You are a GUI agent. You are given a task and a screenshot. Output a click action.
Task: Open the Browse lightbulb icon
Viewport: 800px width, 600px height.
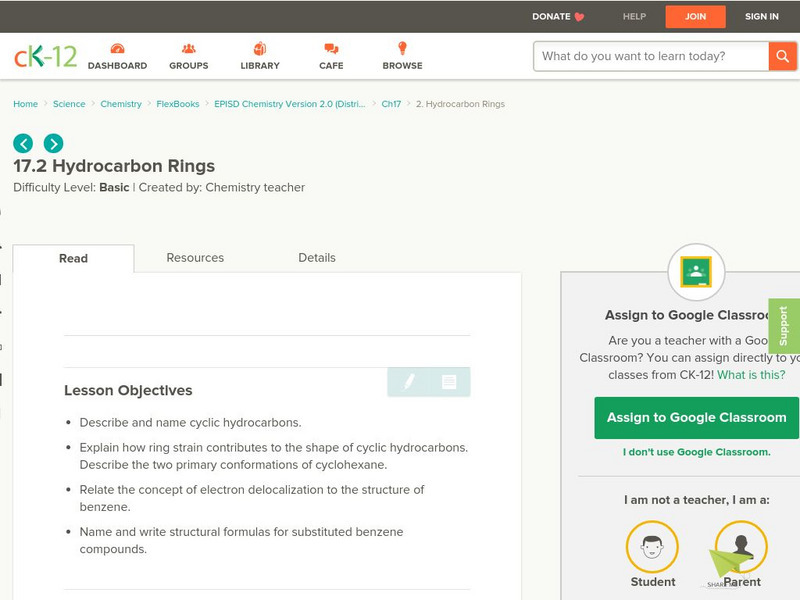tap(402, 50)
